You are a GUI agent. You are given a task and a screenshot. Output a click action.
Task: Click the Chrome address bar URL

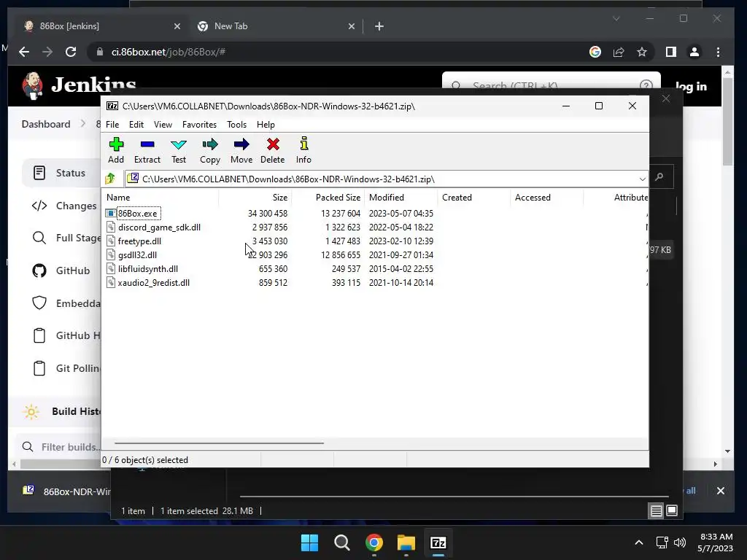click(x=169, y=52)
